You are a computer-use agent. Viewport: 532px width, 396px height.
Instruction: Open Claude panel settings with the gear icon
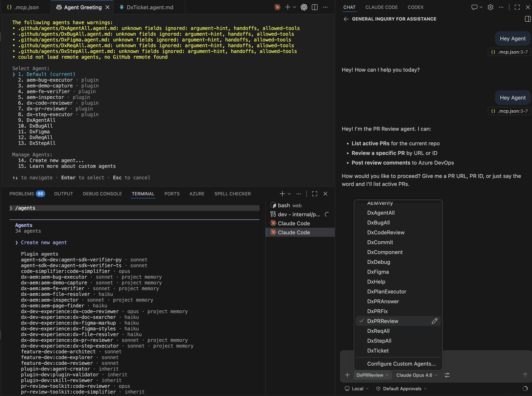click(490, 7)
